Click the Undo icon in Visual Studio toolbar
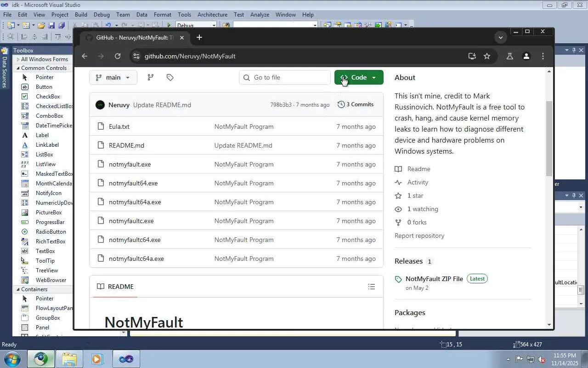The width and height of the screenshot is (588, 368). pyautogui.click(x=108, y=25)
